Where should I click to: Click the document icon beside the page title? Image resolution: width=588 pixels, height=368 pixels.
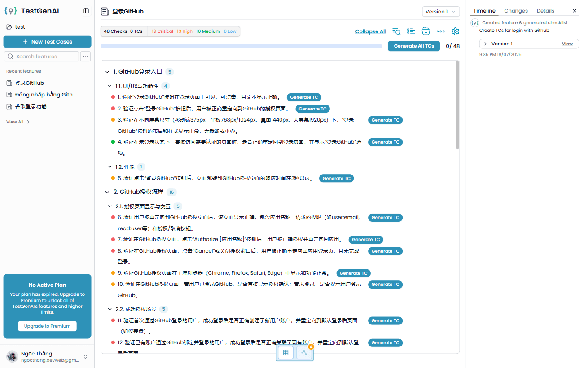(x=105, y=12)
